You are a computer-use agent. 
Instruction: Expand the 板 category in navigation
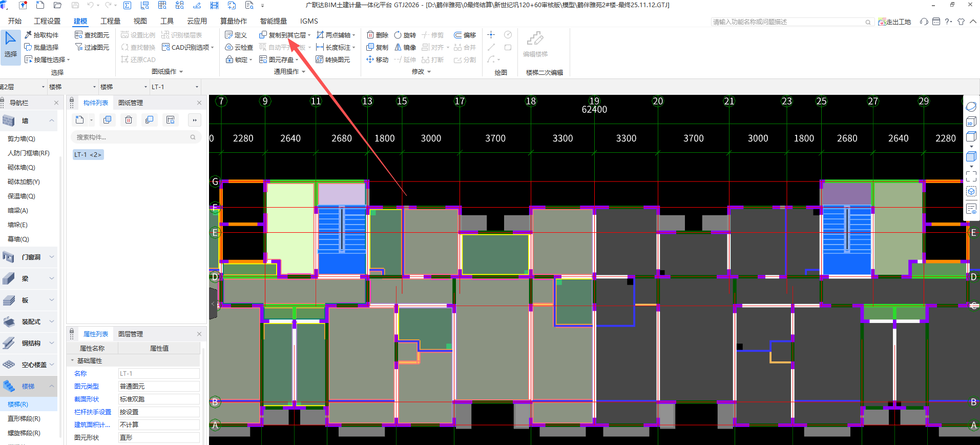tap(51, 300)
